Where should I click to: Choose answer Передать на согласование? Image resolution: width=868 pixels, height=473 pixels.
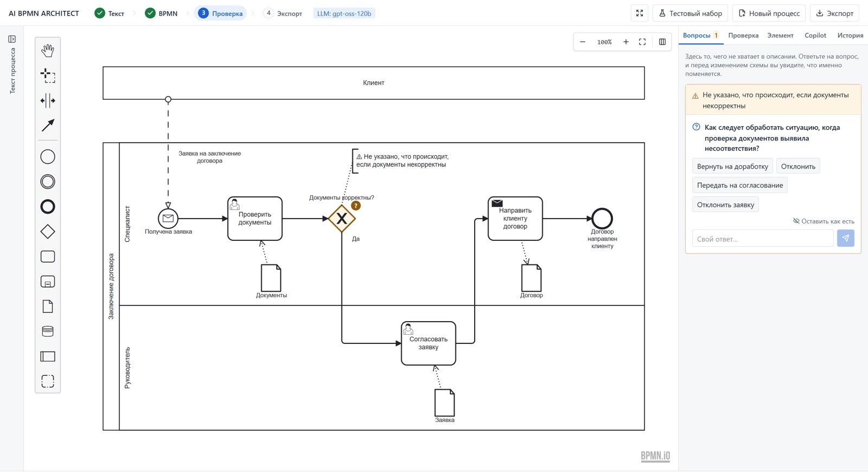740,185
